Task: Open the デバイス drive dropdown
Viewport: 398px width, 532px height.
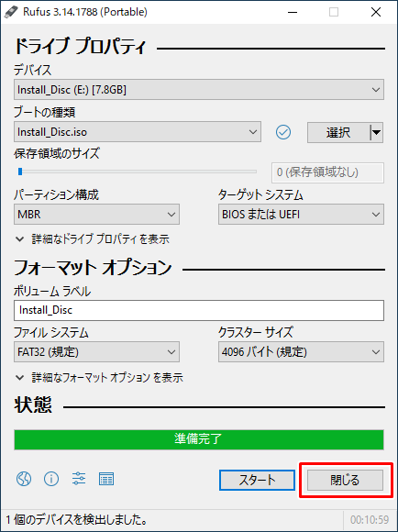Action: [199, 90]
